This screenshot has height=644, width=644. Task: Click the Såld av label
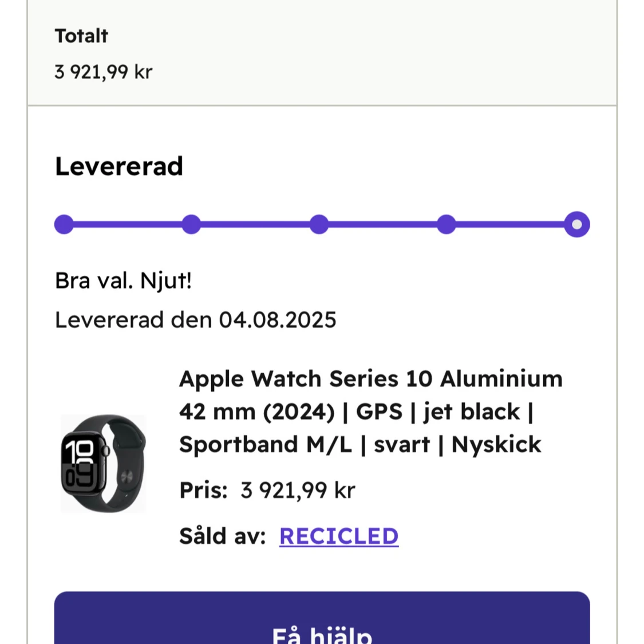[221, 536]
